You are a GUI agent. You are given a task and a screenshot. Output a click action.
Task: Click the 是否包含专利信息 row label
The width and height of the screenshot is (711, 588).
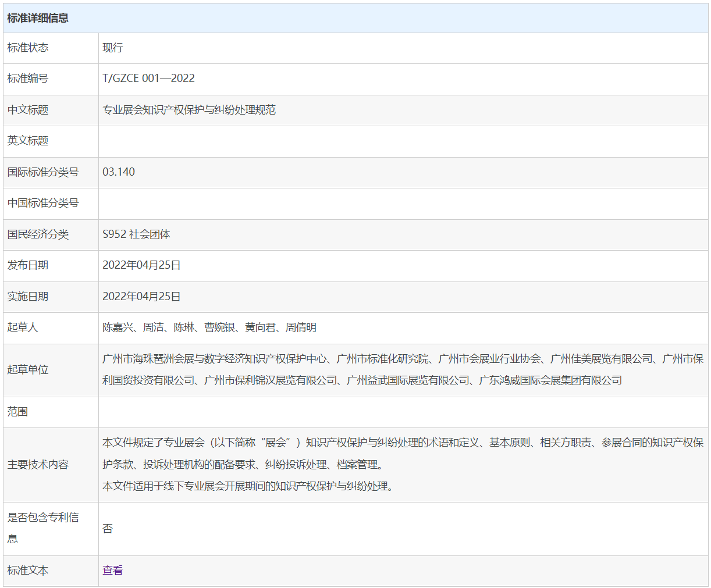coord(43,518)
